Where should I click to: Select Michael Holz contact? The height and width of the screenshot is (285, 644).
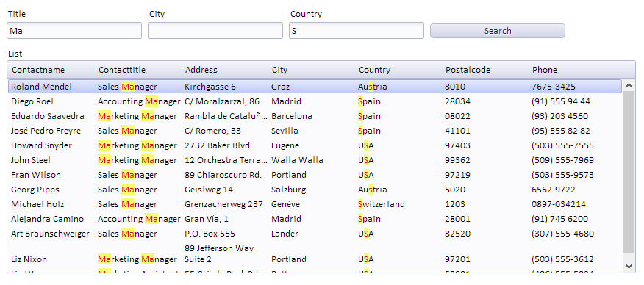(x=37, y=204)
